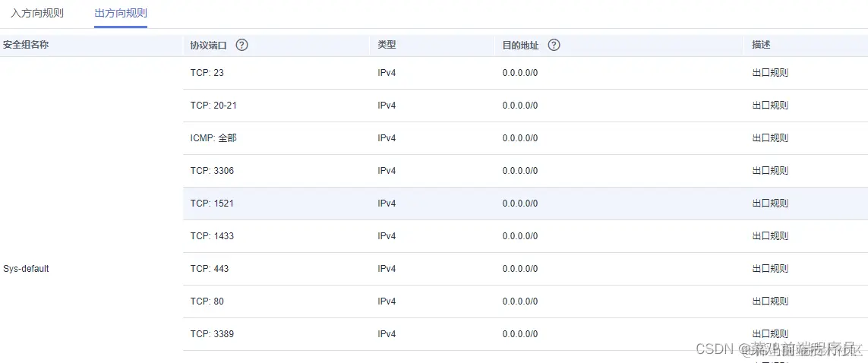Click 0.0.0.0/0 address in TCP: 80 row

(x=520, y=301)
